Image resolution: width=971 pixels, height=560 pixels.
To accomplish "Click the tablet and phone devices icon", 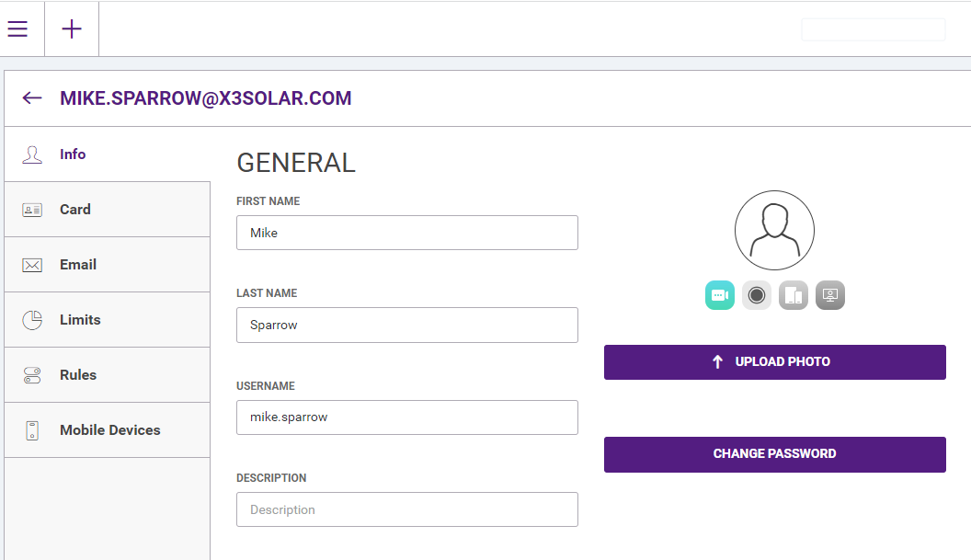I will coord(794,295).
